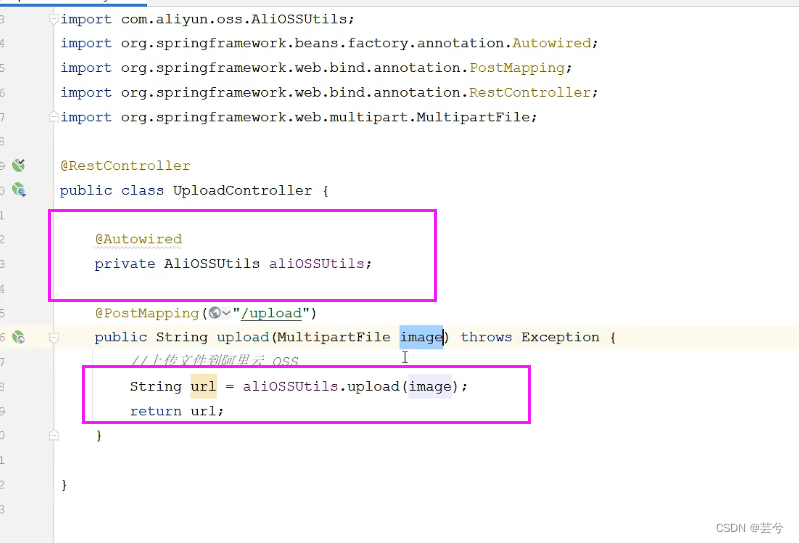Click RestController in the import statement
799x543 pixels.
coord(530,93)
